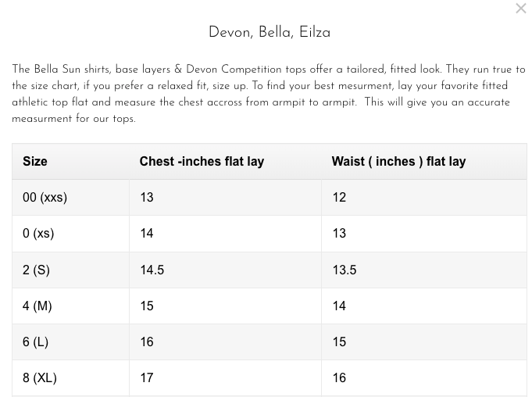The width and height of the screenshot is (532, 397).
Task: Click chest value 15 in the M row
Action: (147, 306)
